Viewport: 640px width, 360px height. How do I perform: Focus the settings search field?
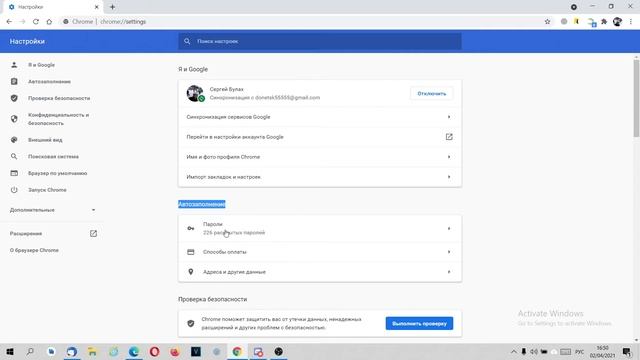click(320, 41)
